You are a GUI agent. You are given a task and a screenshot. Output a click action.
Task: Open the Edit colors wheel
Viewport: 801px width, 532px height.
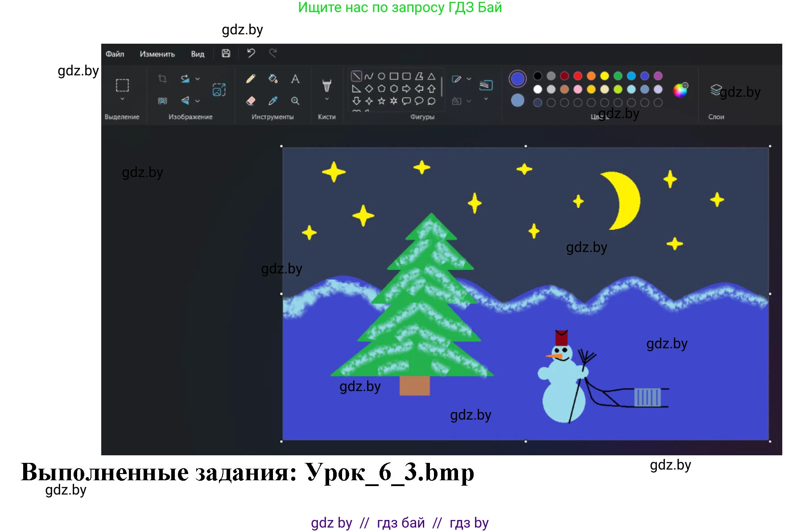[680, 90]
